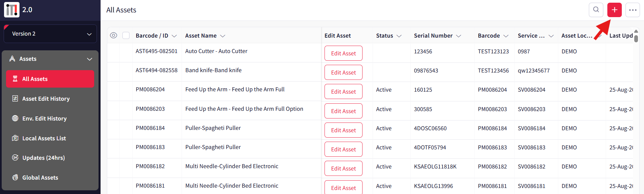This screenshot has width=644, height=194.
Task: Click the red plus add asset button
Action: (614, 10)
